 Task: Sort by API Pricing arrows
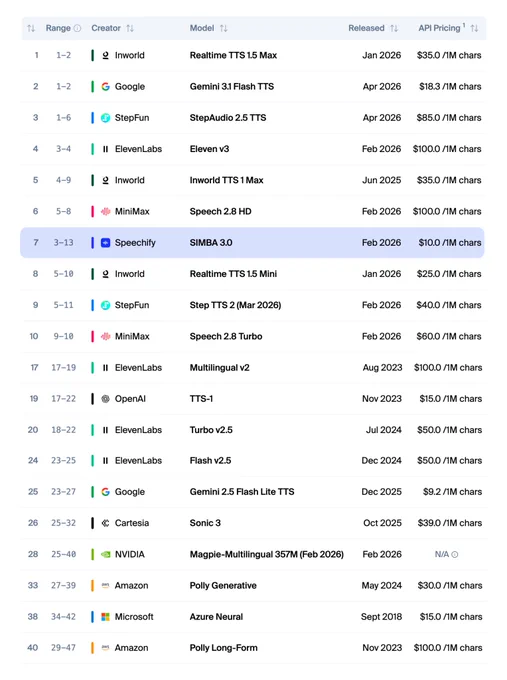pyautogui.click(x=474, y=28)
